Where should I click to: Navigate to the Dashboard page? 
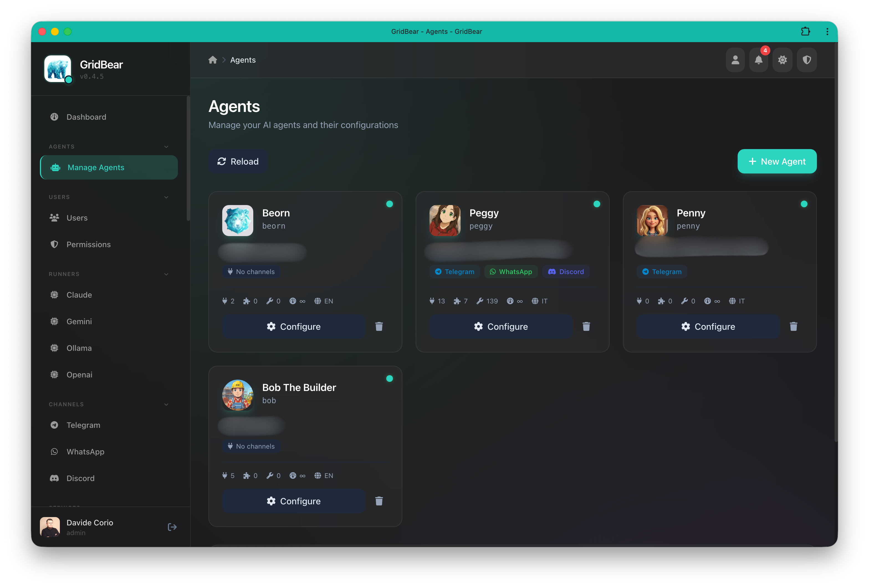tap(86, 117)
